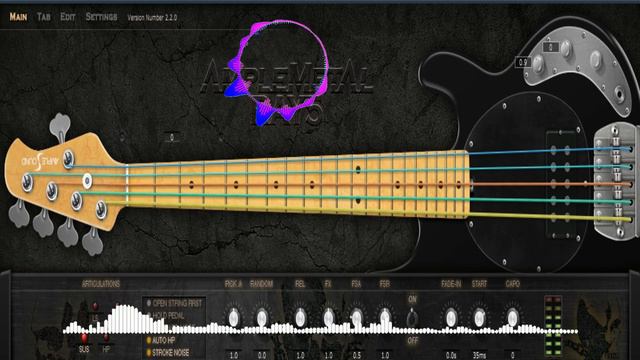The height and width of the screenshot is (360, 640).
Task: Click the FX knob
Action: click(x=329, y=318)
